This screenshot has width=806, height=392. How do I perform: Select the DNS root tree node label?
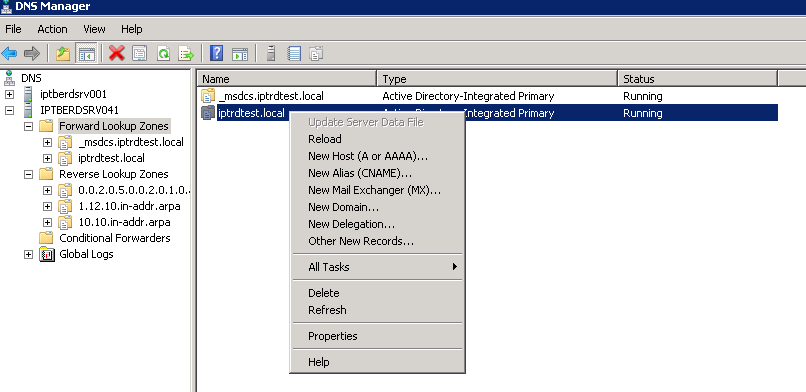(x=31, y=78)
